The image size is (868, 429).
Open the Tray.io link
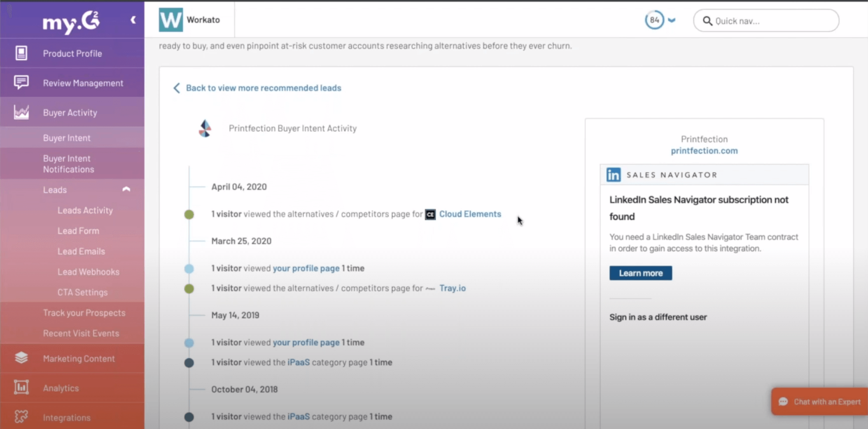[453, 288]
